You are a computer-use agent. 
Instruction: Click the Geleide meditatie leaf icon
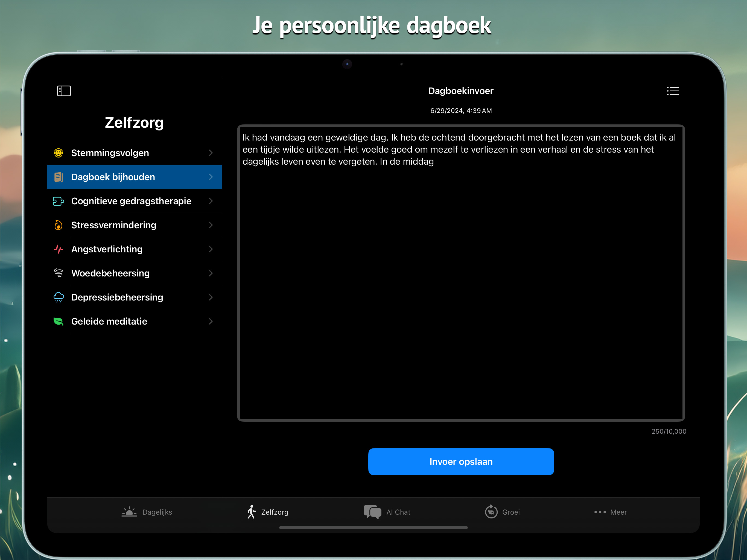click(x=59, y=321)
